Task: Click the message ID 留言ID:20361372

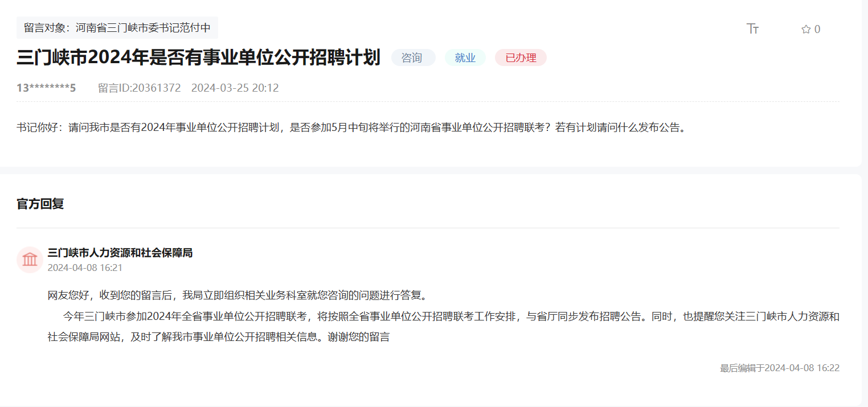Action: tap(139, 88)
